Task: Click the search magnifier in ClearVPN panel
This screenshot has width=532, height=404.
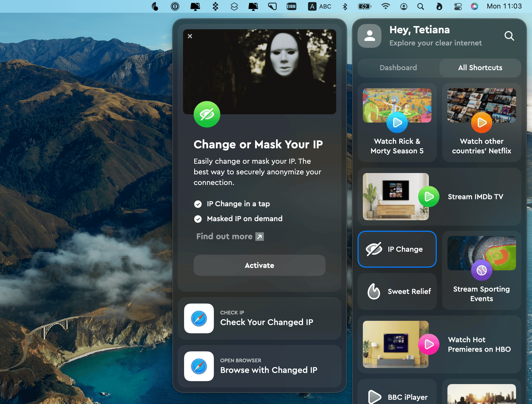Action: tap(509, 36)
